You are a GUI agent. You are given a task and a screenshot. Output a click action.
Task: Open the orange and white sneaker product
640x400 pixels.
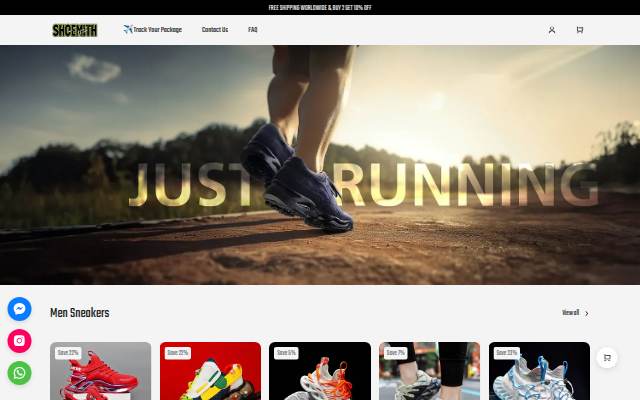(320, 371)
